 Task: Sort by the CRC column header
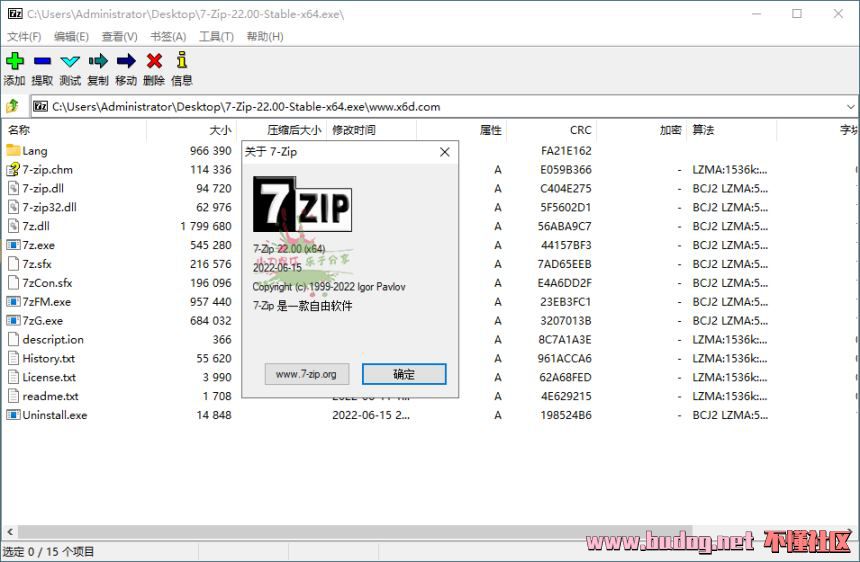580,130
